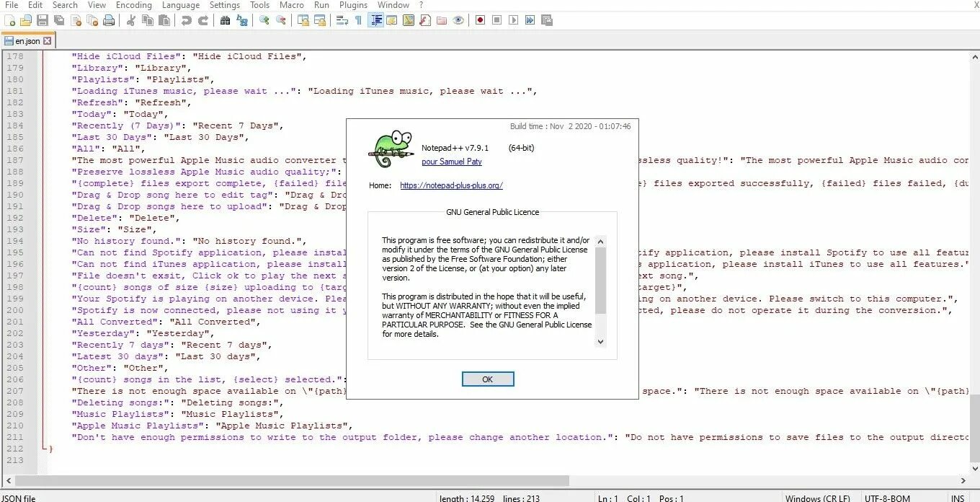Click the Save All toolbar icon

(x=59, y=20)
